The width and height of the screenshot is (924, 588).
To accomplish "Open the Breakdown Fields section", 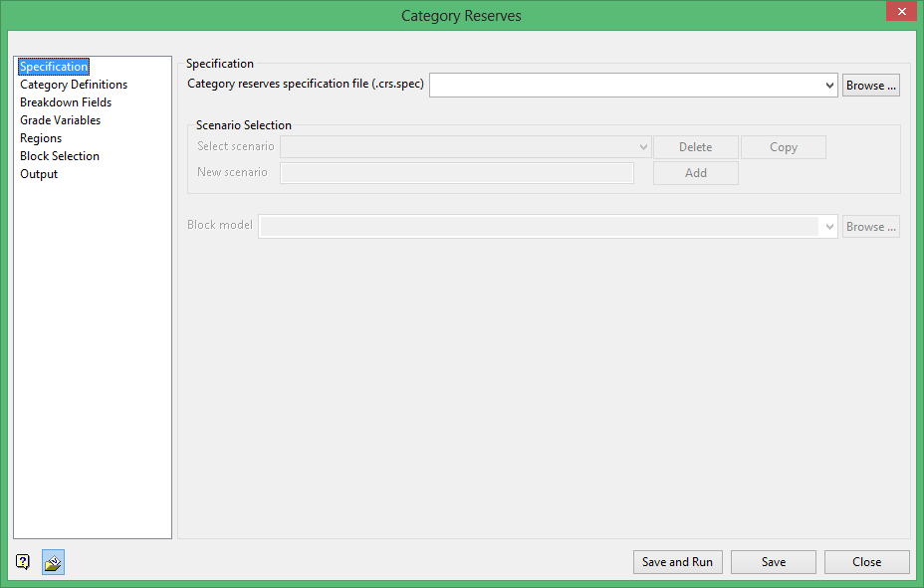I will pos(66,102).
